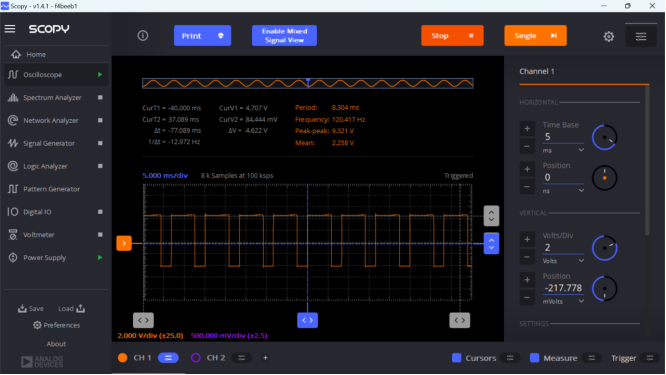This screenshot has width=666, height=375.
Task: Toggle the Measure checkbox
Action: 535,358
